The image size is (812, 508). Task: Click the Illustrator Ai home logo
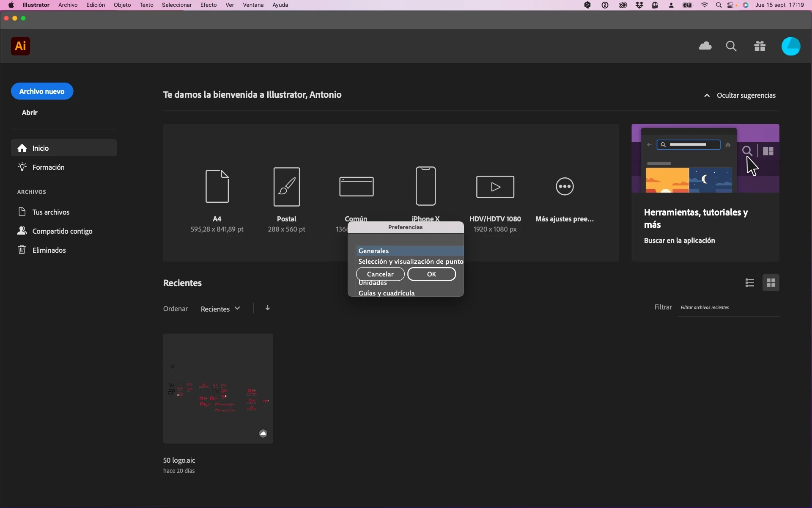(20, 46)
